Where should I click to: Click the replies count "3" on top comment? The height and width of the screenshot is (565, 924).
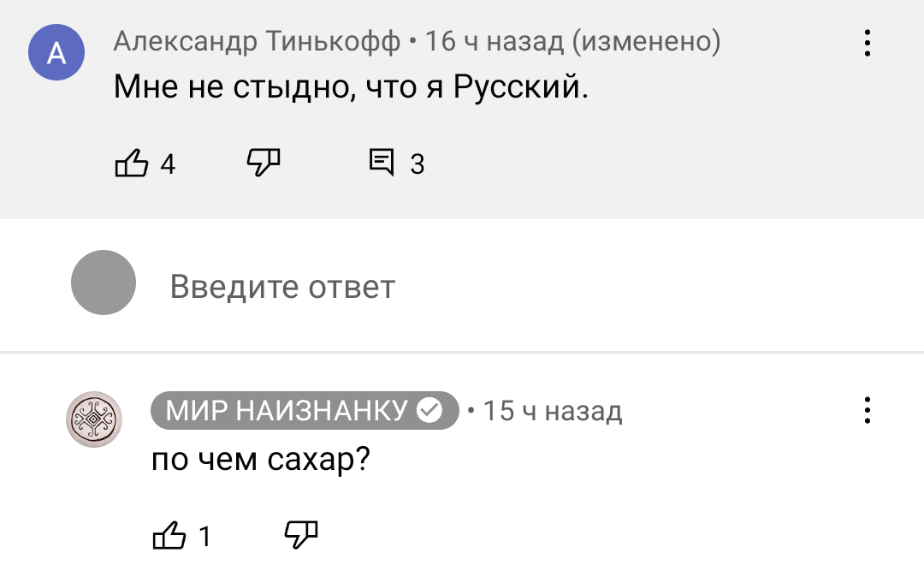tap(418, 163)
